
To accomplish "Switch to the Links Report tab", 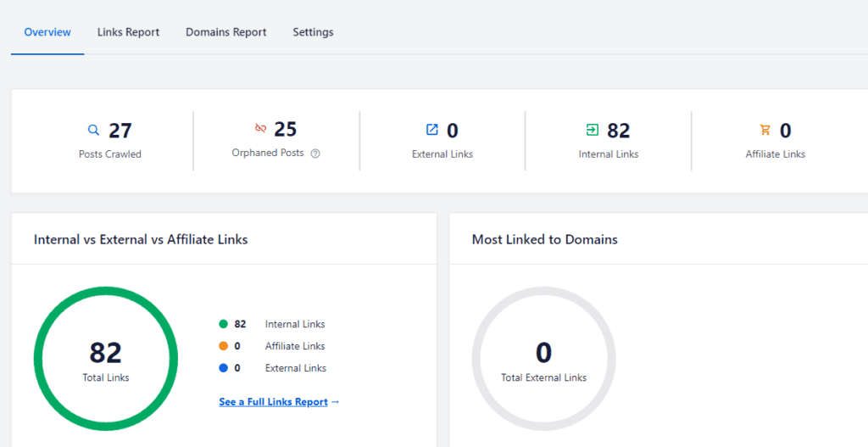I will tap(129, 32).
